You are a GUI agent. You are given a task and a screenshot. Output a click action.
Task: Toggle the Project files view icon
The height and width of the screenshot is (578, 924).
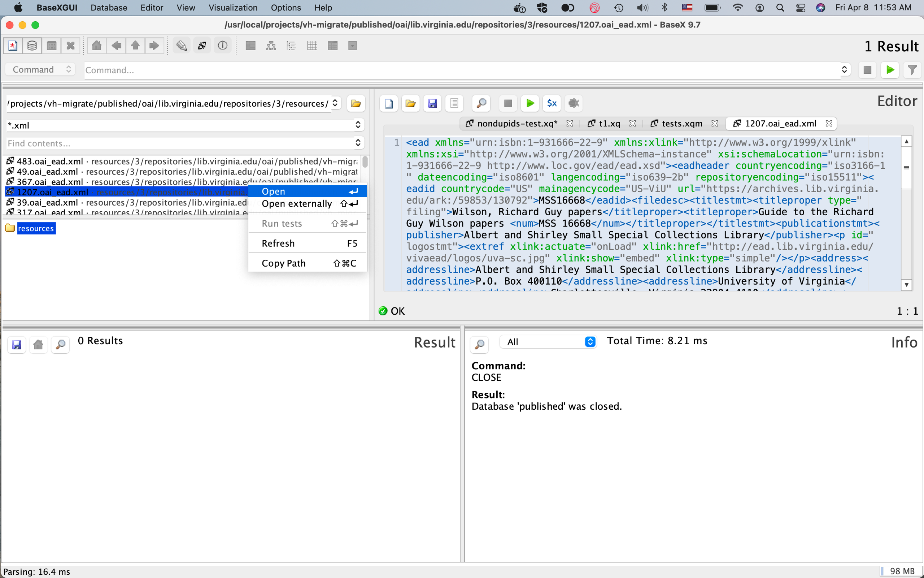point(202,46)
